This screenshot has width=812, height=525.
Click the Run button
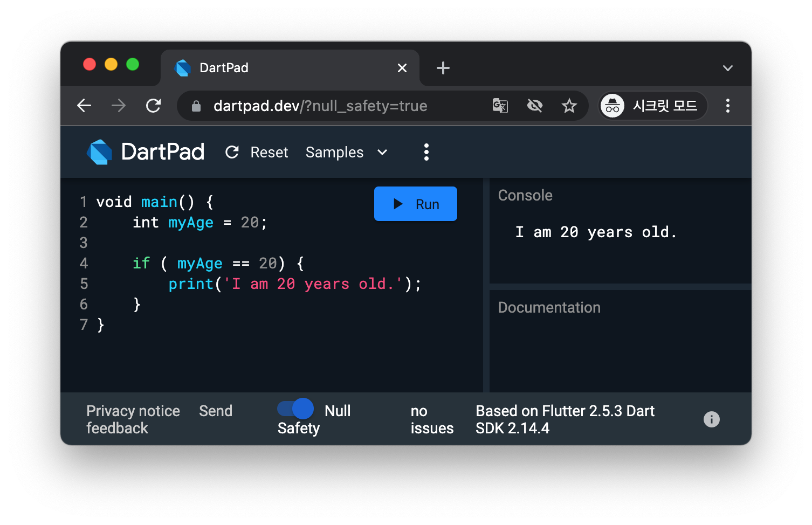[x=416, y=204]
